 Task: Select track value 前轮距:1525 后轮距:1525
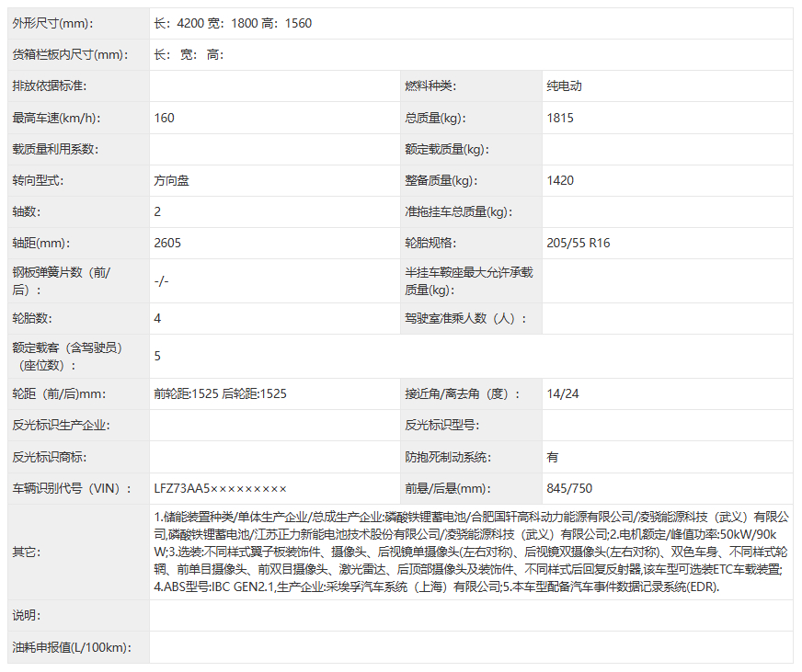221,393
